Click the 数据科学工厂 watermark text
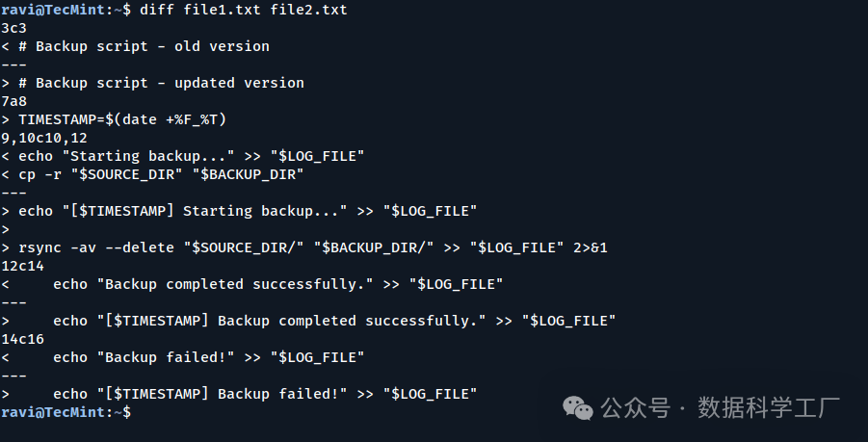Screen dimensions: 868x442 pos(769,408)
